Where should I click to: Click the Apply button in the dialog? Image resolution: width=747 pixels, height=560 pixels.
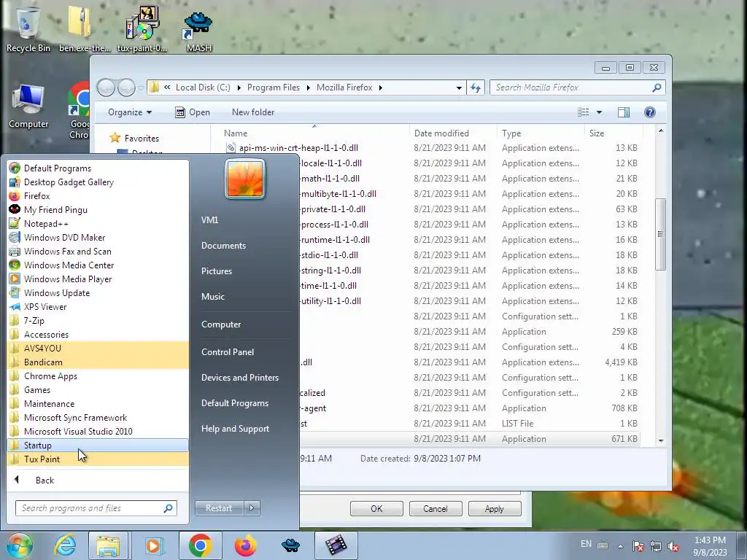coord(495,508)
